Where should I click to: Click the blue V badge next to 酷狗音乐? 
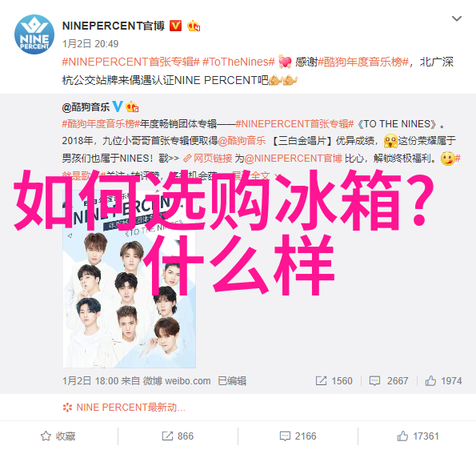pyautogui.click(x=118, y=106)
